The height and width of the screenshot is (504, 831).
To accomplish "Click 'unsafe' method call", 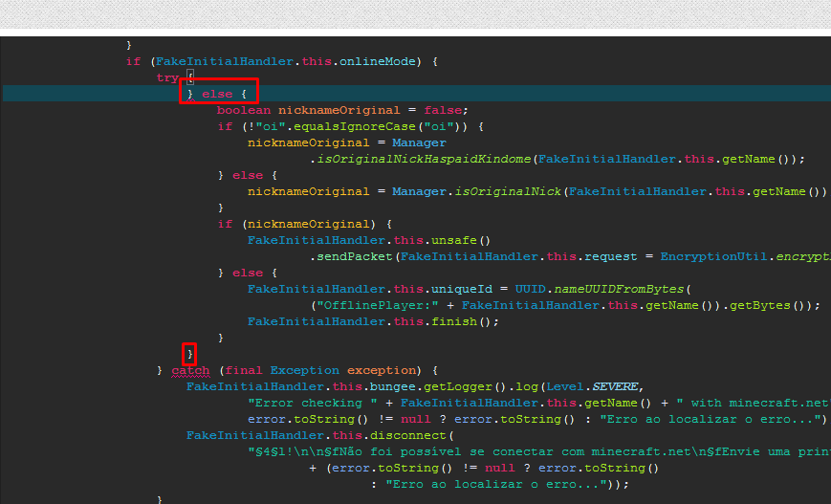I will coord(454,240).
